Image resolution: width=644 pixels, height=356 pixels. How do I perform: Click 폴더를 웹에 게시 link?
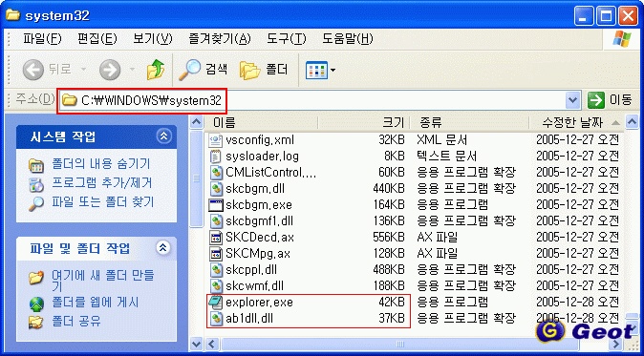pos(96,303)
